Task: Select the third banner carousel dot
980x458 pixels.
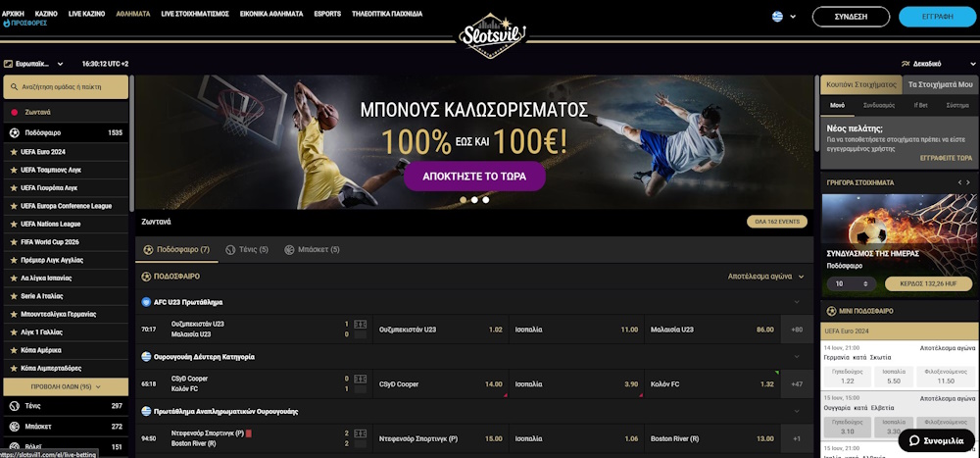Action: click(x=486, y=200)
